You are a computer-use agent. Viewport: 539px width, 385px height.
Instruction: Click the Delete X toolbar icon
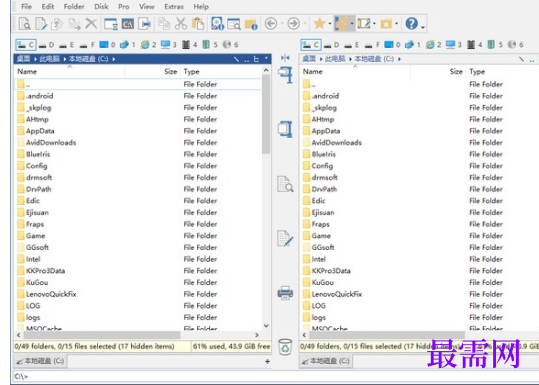(91, 24)
